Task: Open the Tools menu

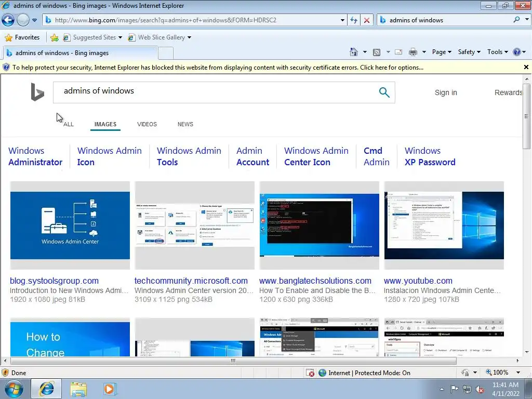Action: [497, 52]
